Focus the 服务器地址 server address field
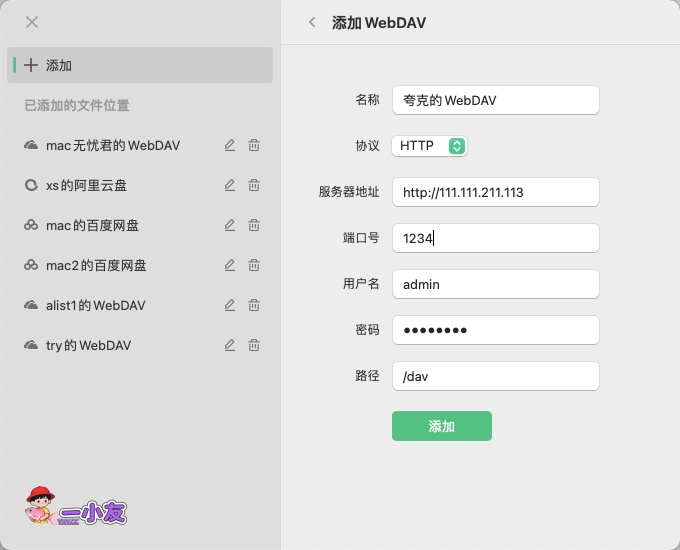The image size is (680, 550). pos(495,192)
